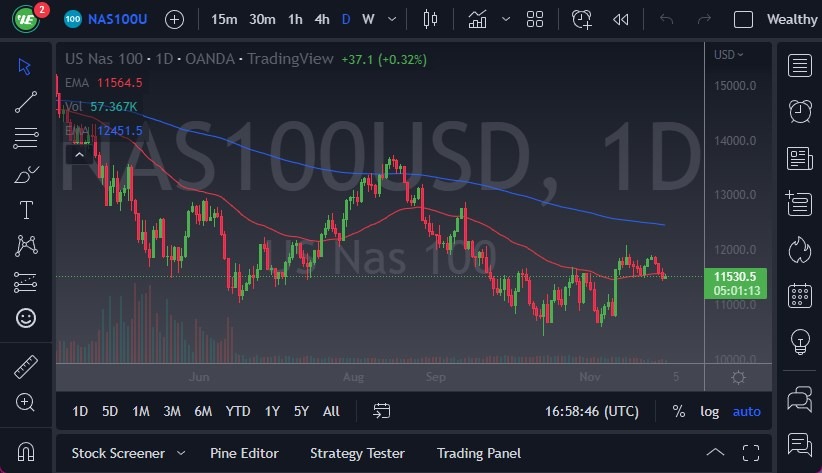
Task: Open the 16:58:46 (UTC) timezone menu
Action: pyautogui.click(x=592, y=411)
